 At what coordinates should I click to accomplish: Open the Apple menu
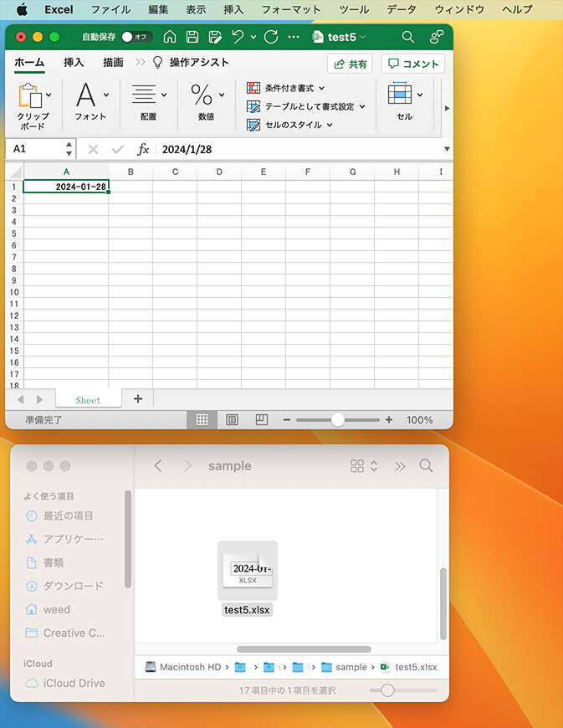[x=22, y=9]
